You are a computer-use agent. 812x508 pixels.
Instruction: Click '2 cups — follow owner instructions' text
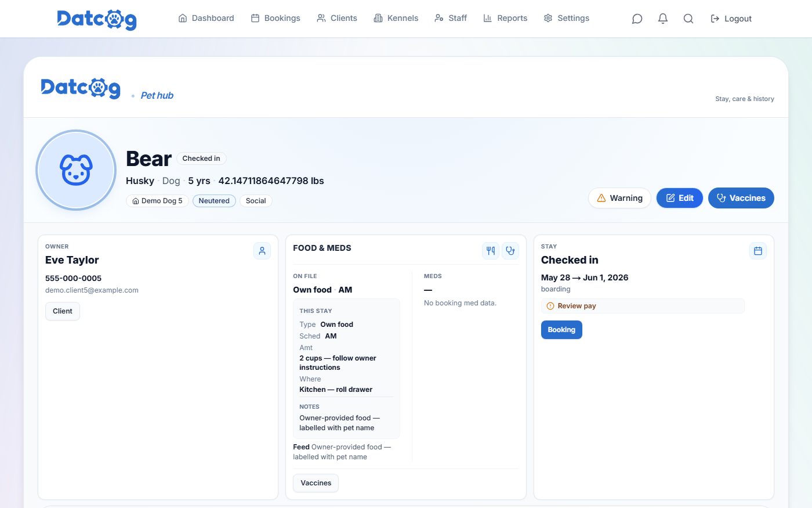point(338,363)
